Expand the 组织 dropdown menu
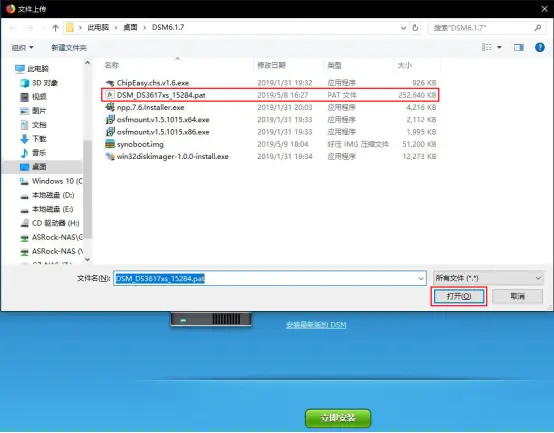The height and width of the screenshot is (433, 554). (x=23, y=47)
